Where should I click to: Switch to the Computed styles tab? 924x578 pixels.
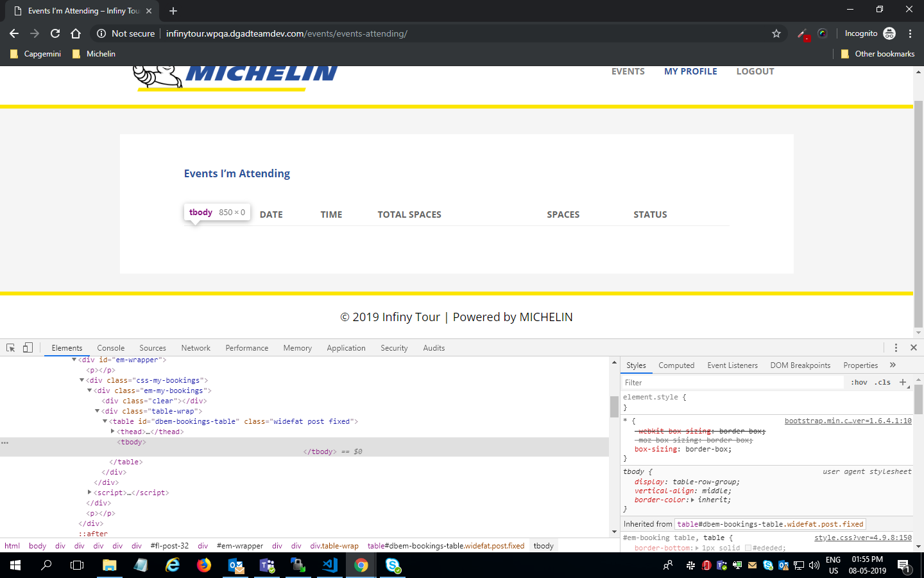676,365
